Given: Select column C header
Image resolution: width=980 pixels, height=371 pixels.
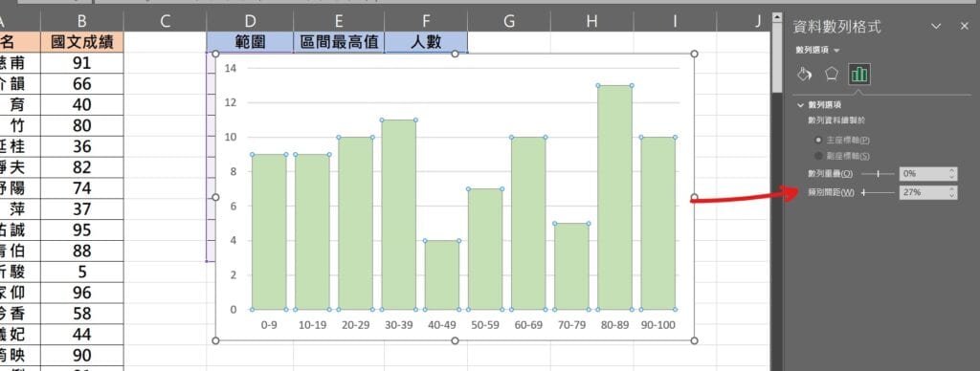Looking at the screenshot, I should [x=165, y=22].
